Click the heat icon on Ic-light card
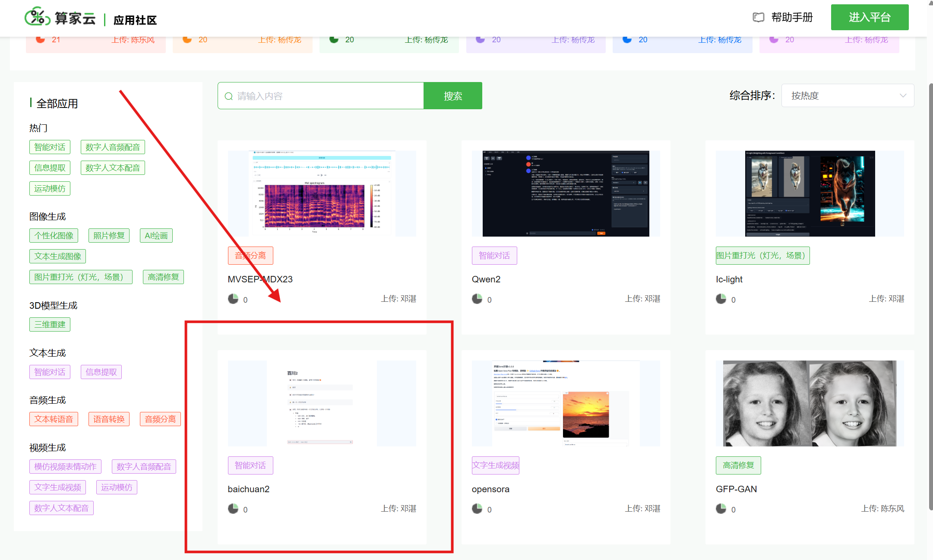 pyautogui.click(x=721, y=299)
